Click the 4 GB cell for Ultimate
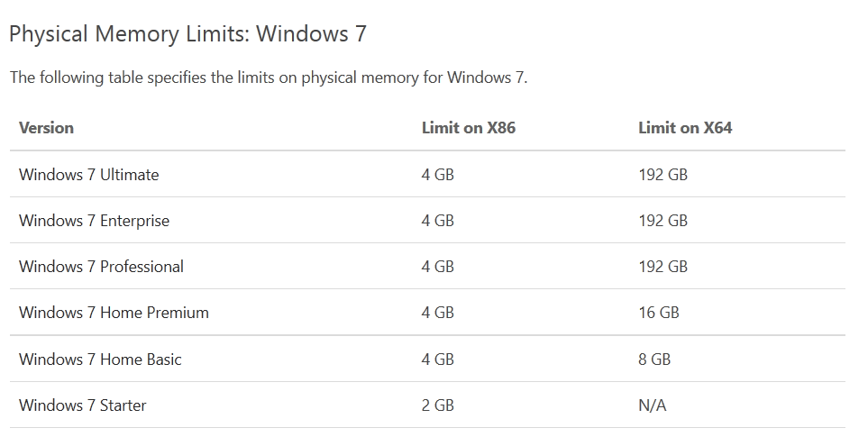This screenshot has width=868, height=446. point(437,175)
